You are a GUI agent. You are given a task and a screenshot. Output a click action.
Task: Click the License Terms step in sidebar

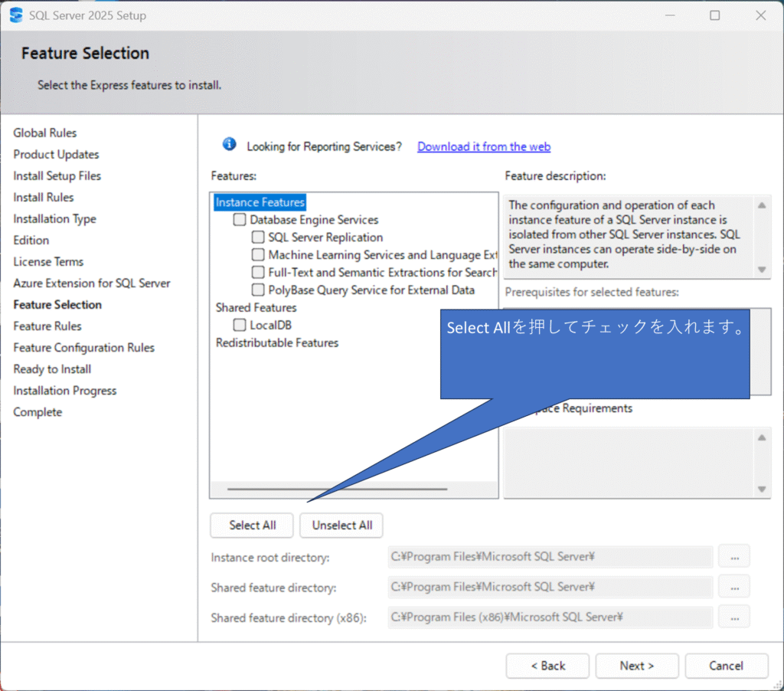pyautogui.click(x=48, y=262)
